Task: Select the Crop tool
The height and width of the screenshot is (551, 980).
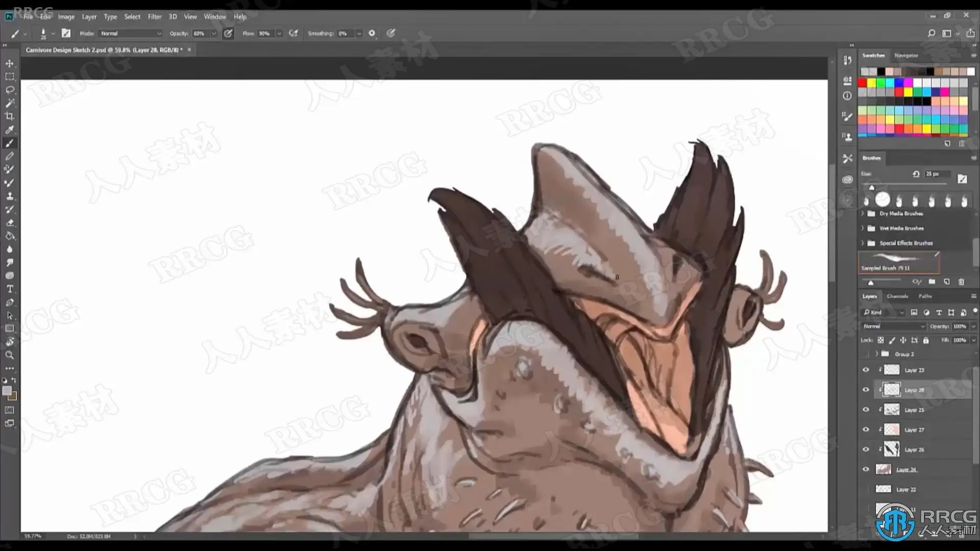Action: pos(10,116)
